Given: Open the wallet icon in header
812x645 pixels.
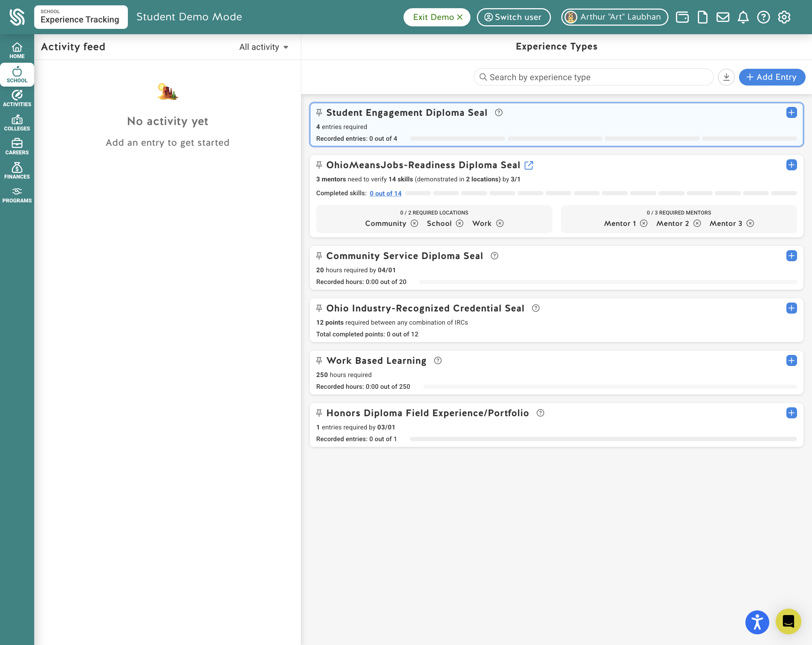Looking at the screenshot, I should (682, 17).
